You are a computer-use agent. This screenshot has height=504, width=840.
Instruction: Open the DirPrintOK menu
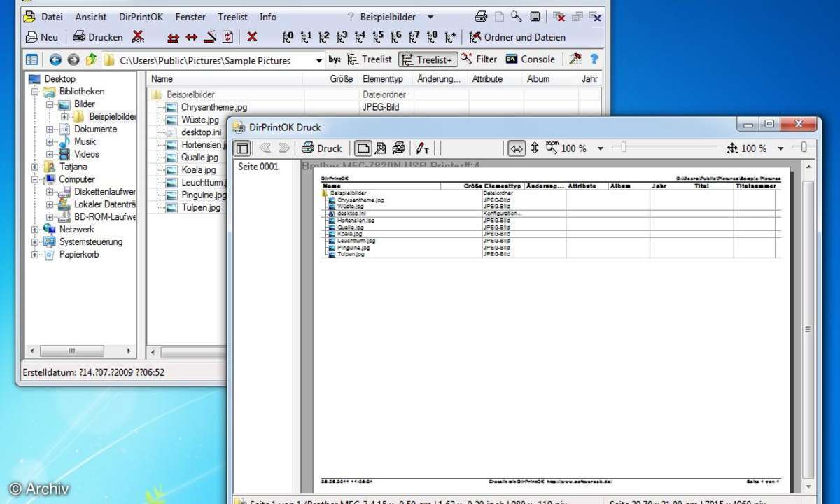(x=141, y=17)
